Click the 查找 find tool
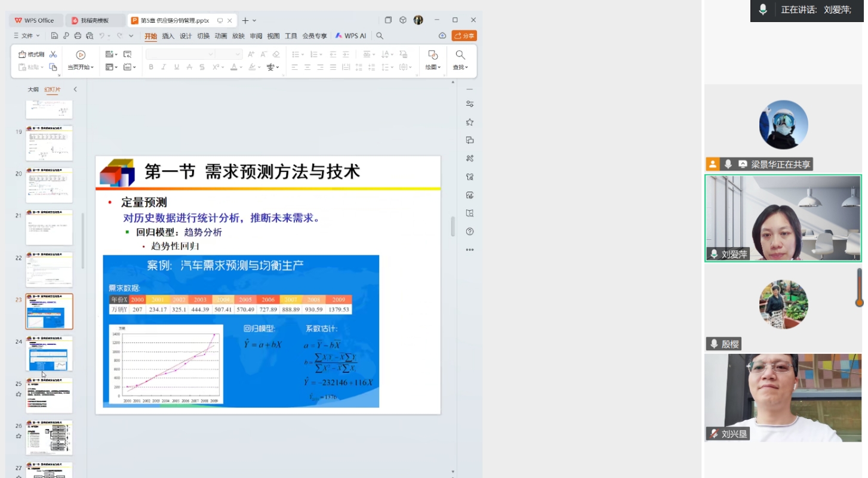The width and height of the screenshot is (868, 478). tap(460, 60)
